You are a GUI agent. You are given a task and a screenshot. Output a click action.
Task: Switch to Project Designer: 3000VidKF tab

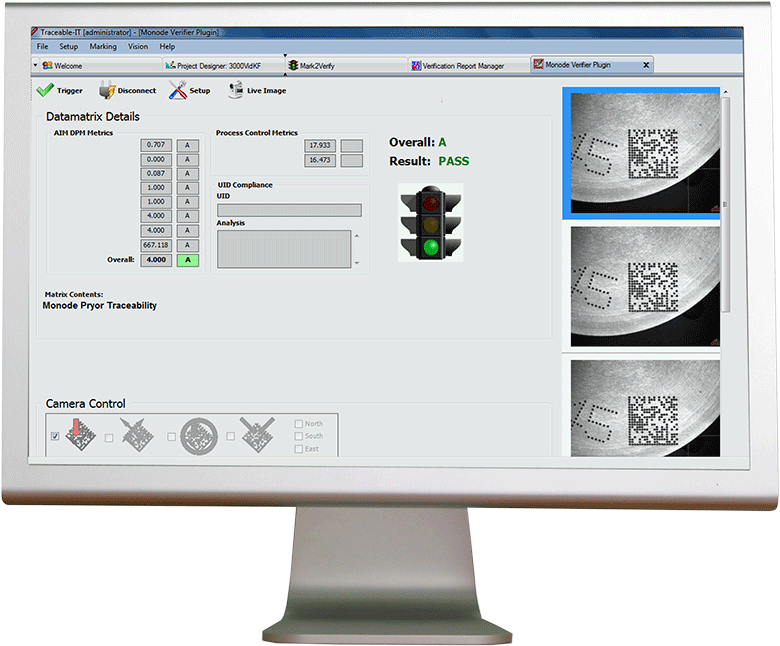(224, 65)
